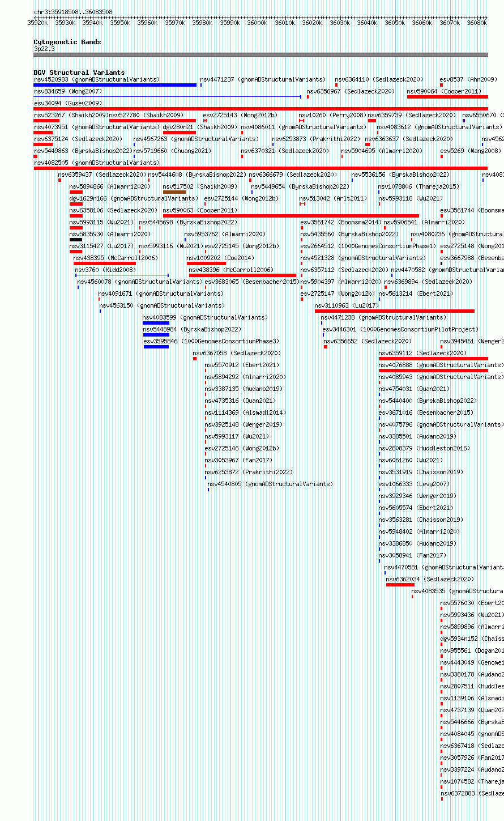Click the brown bar under nsv517502
The width and height of the screenshot is (504, 821).
point(174,192)
